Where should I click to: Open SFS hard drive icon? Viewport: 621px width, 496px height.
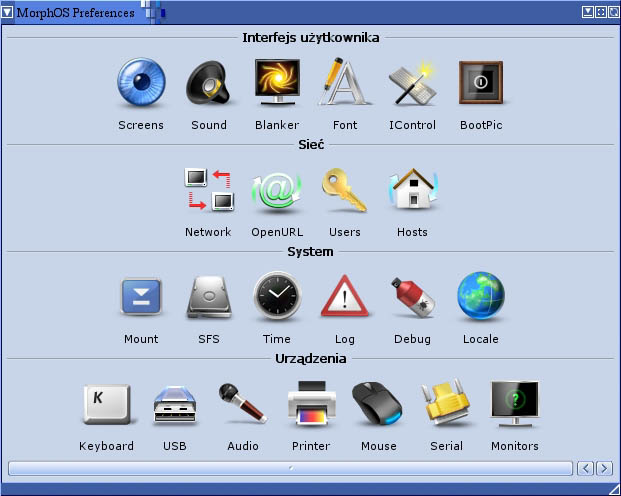tap(209, 297)
